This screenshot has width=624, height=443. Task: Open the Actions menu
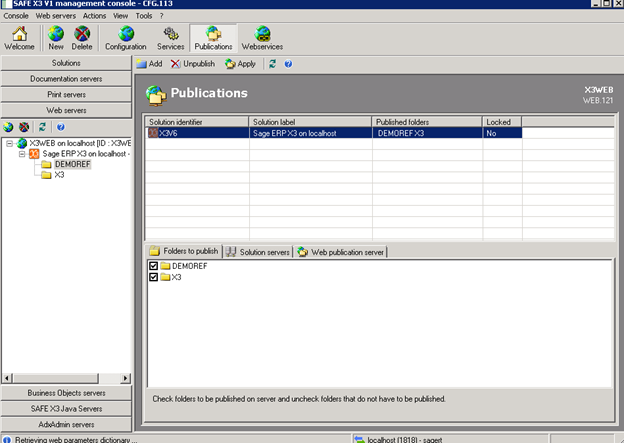click(x=94, y=16)
